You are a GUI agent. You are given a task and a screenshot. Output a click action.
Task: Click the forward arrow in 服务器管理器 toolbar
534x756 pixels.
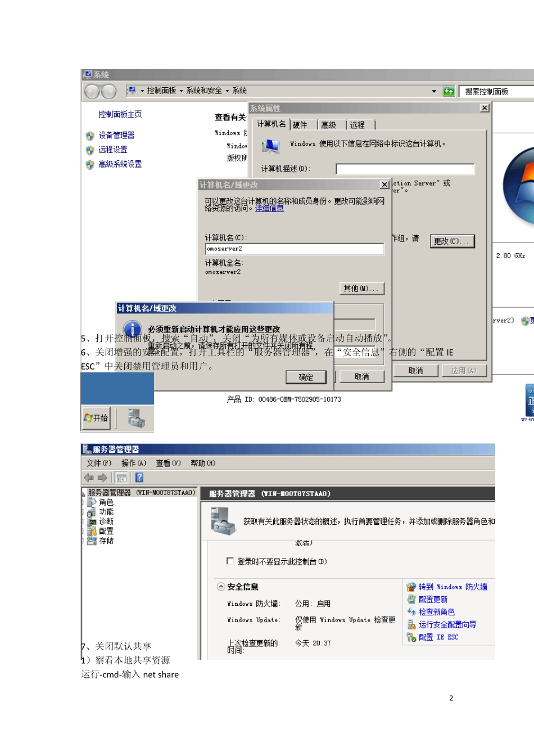pos(102,478)
